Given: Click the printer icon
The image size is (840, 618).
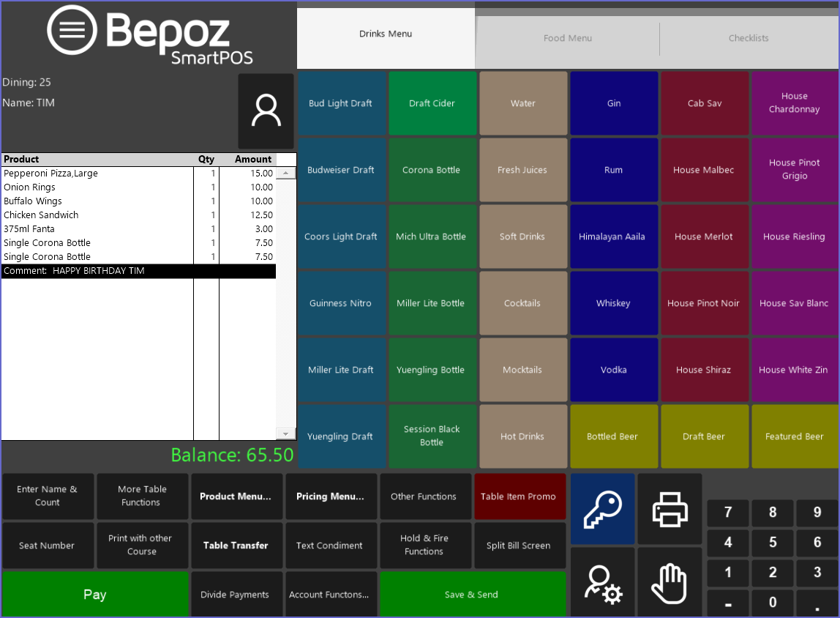Looking at the screenshot, I should tap(670, 509).
